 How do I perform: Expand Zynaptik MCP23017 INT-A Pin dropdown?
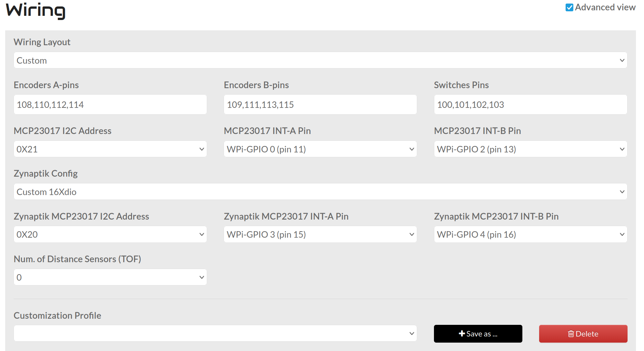[320, 234]
